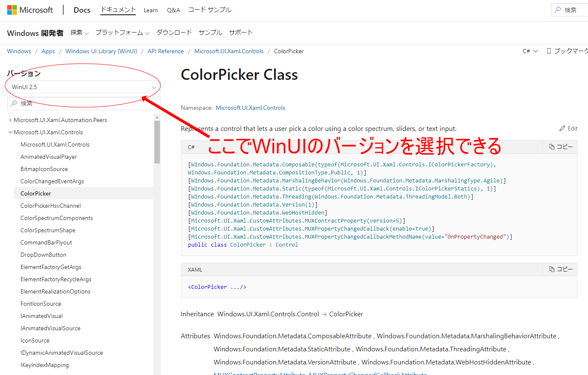Click the sidebar scrollbar up arrow
This screenshot has width=588, height=375.
point(157,117)
